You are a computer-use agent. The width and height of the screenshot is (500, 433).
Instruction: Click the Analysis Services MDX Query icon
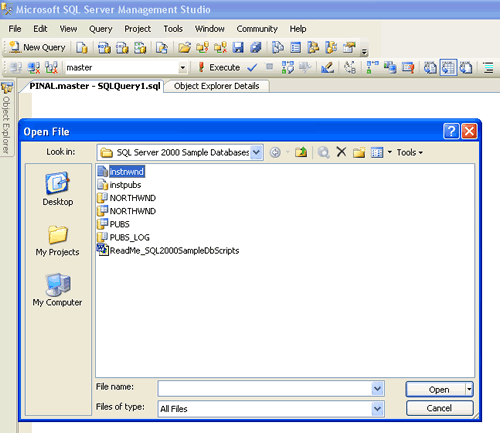click(104, 48)
